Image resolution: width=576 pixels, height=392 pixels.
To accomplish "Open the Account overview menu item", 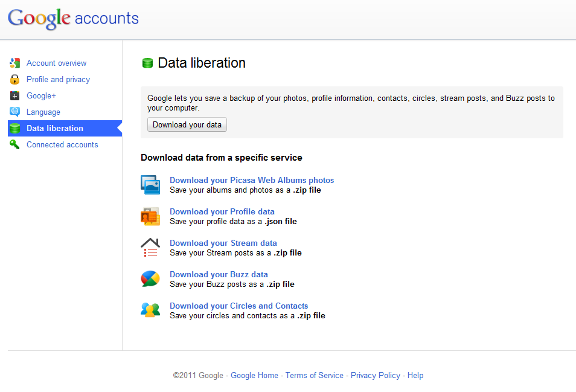I will tap(56, 63).
